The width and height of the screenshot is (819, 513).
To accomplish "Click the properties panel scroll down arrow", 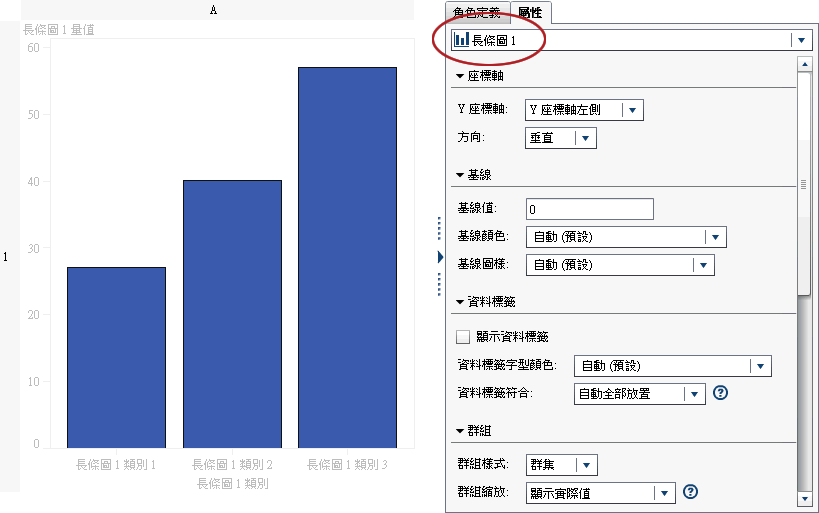I will (x=804, y=499).
